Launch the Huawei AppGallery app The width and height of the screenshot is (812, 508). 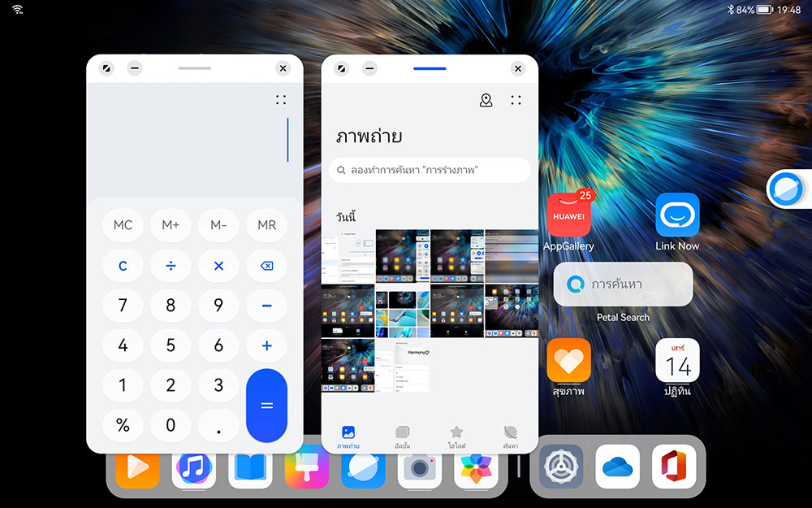(568, 215)
